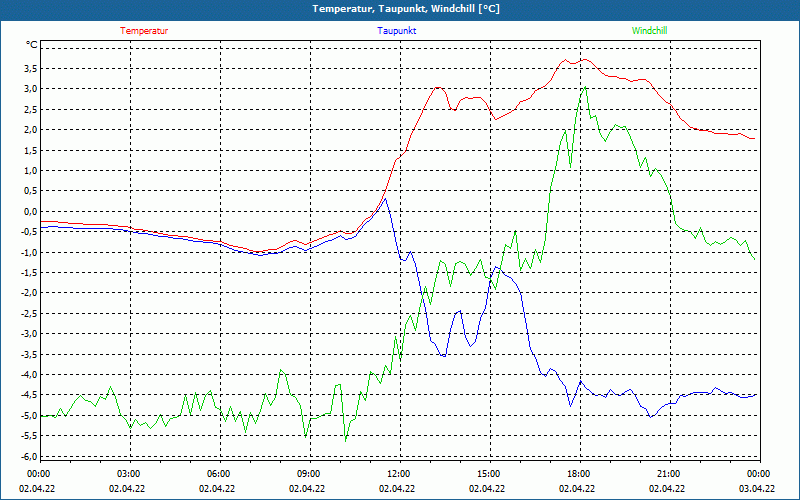
Task: Click the 06:00 time axis label
Action: (219, 474)
